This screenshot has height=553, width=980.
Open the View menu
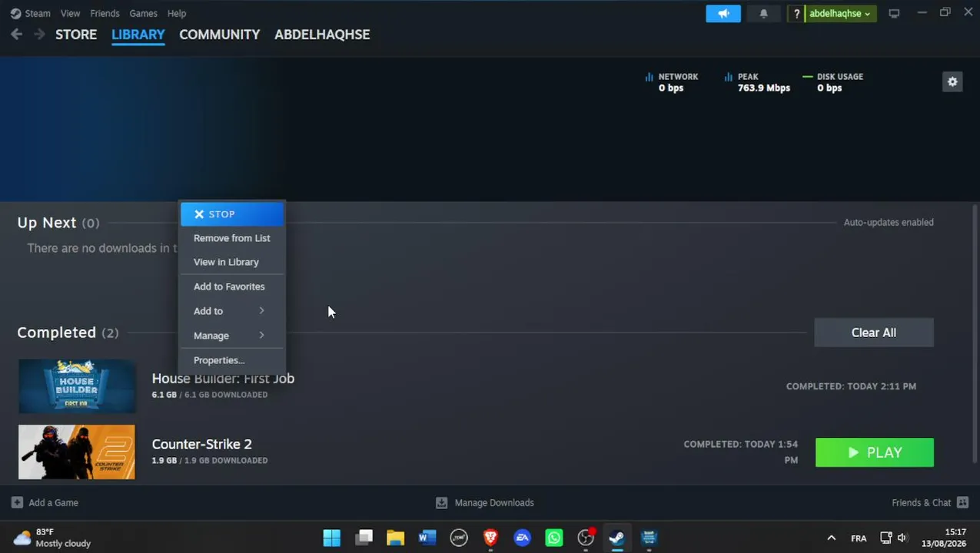click(70, 13)
